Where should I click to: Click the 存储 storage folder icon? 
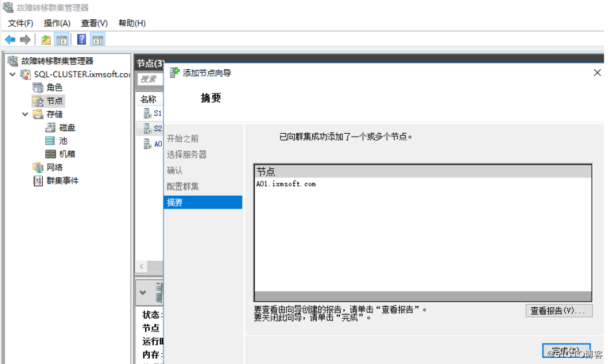[38, 114]
